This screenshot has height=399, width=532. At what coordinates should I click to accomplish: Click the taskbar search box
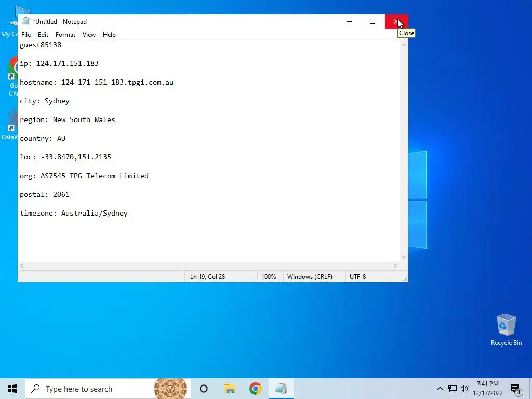tap(108, 389)
